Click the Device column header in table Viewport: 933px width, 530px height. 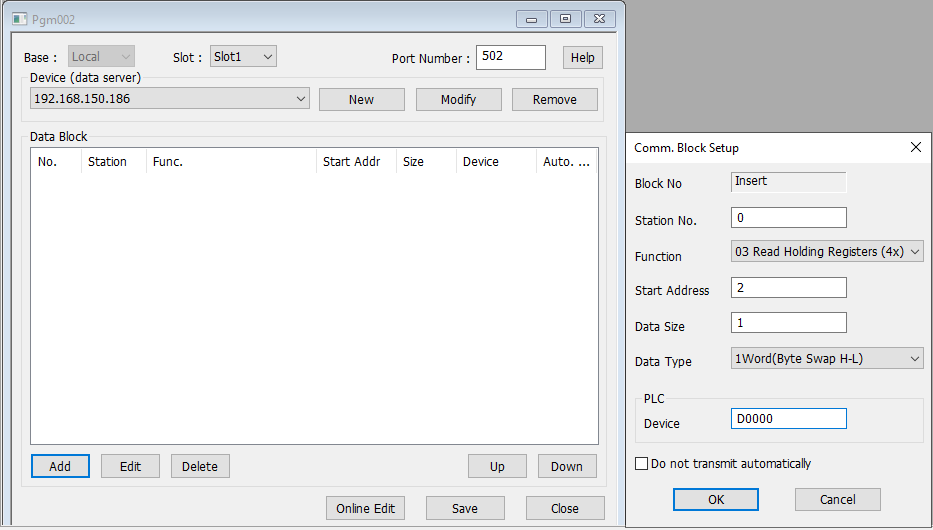pyautogui.click(x=496, y=162)
